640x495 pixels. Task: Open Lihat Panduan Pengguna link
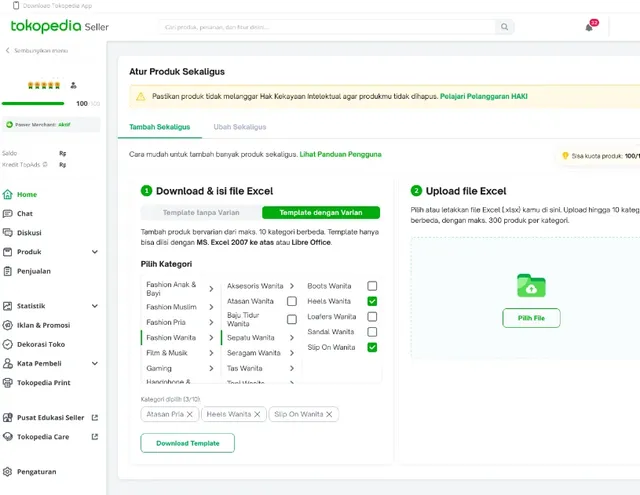coord(340,154)
